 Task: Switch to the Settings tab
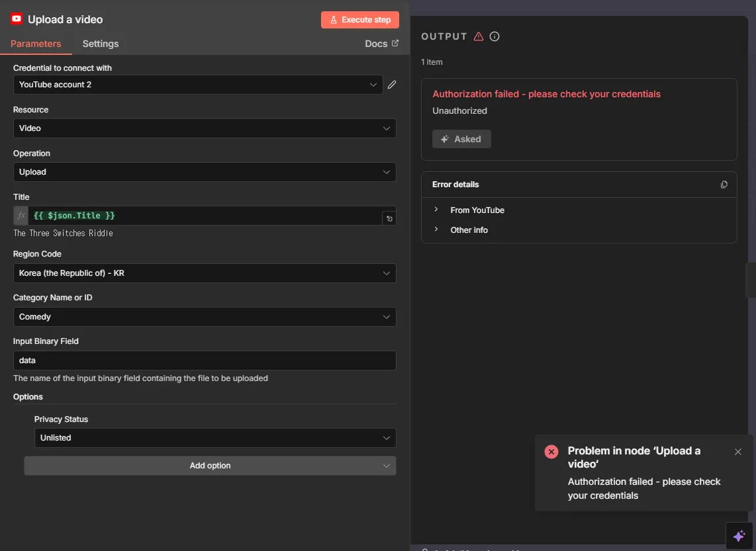101,44
